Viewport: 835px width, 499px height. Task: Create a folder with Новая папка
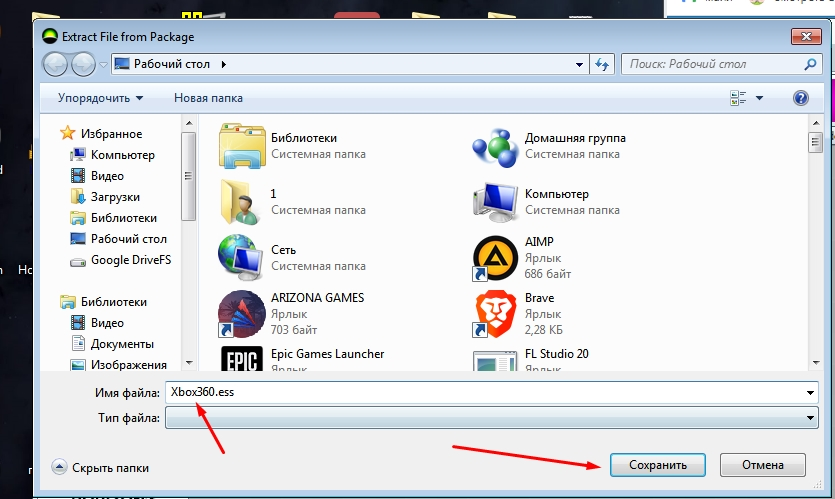[x=208, y=98]
